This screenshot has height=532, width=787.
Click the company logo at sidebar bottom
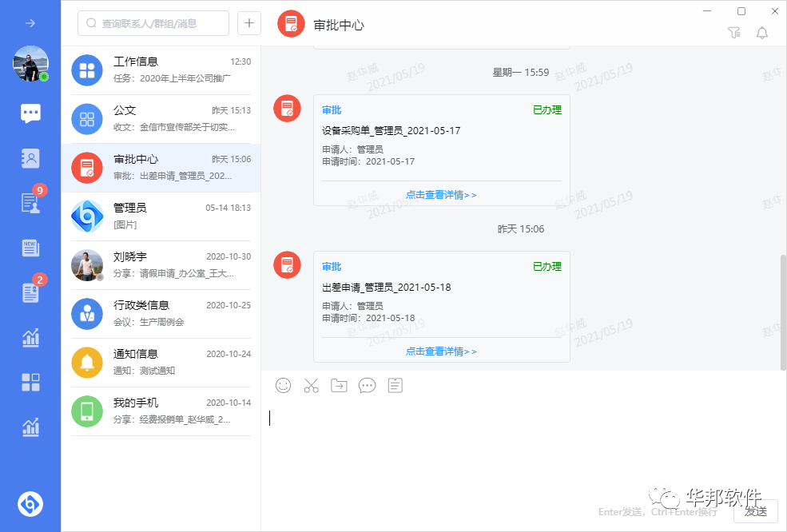tap(30, 503)
